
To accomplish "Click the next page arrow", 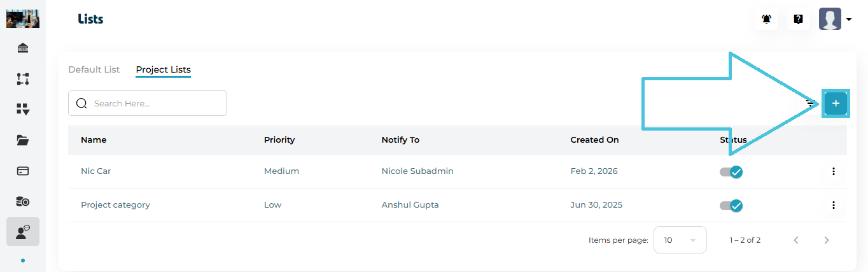I will coord(827,240).
